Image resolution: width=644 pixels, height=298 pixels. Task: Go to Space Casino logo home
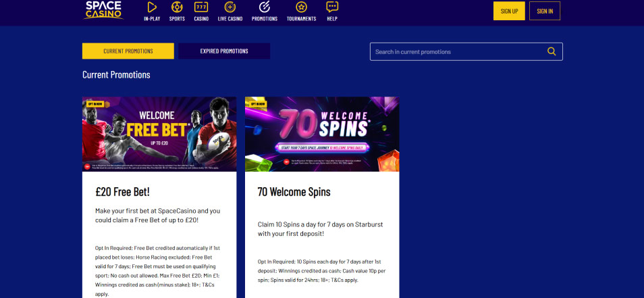click(x=103, y=10)
